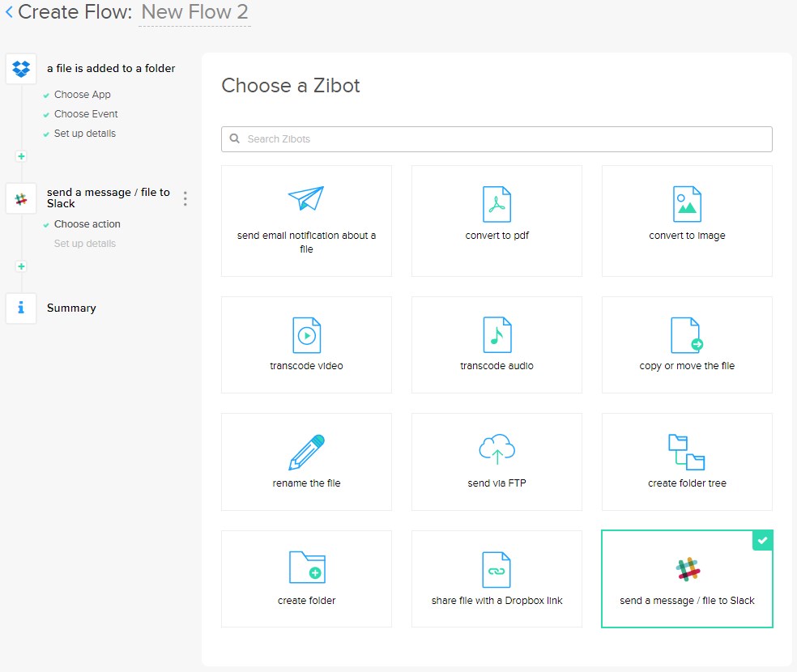Viewport: 797px width, 672px height.
Task: Open the three-dot menu beside Slack step
Action: pyautogui.click(x=185, y=198)
